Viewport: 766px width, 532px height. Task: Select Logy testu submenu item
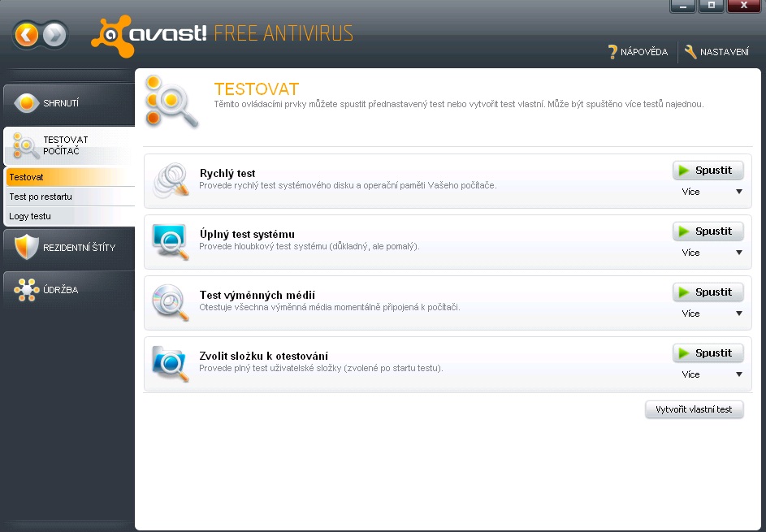tap(71, 216)
